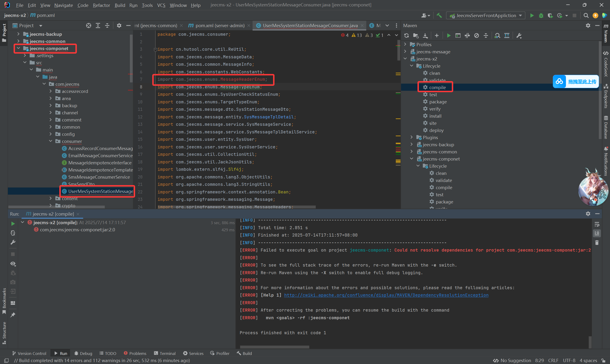The image size is (610, 364).
Task: Open the Refactor menu
Action: (x=101, y=5)
